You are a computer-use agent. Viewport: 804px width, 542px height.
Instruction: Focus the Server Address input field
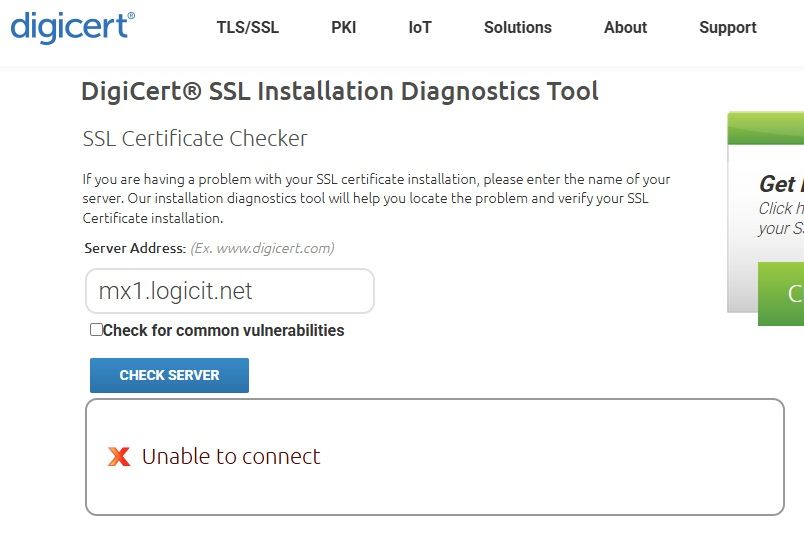tap(230, 291)
